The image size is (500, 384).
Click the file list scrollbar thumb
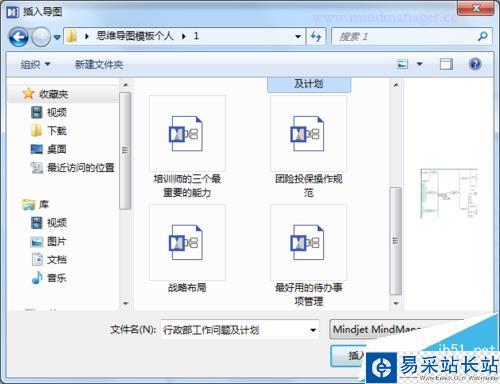click(396, 241)
